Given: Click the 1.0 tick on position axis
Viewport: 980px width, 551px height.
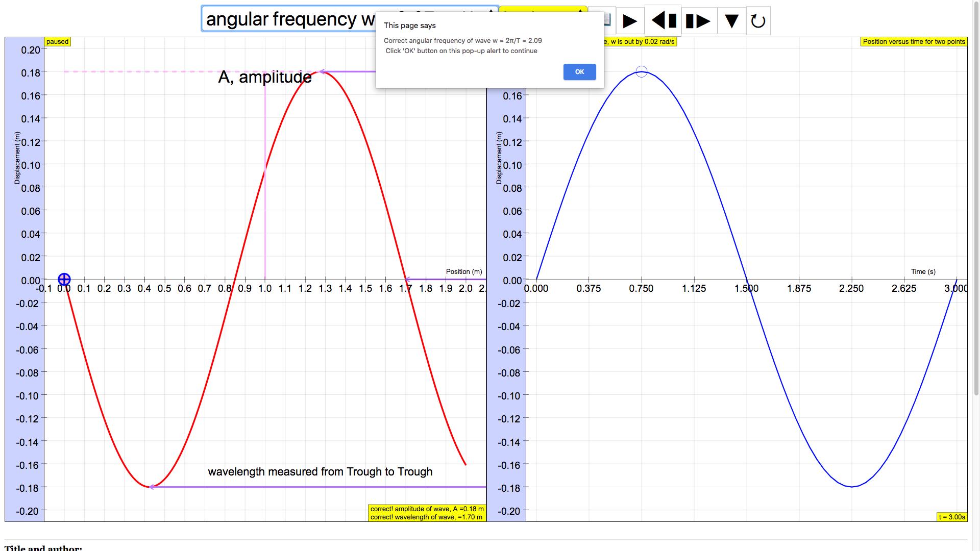Looking at the screenshot, I should [265, 289].
